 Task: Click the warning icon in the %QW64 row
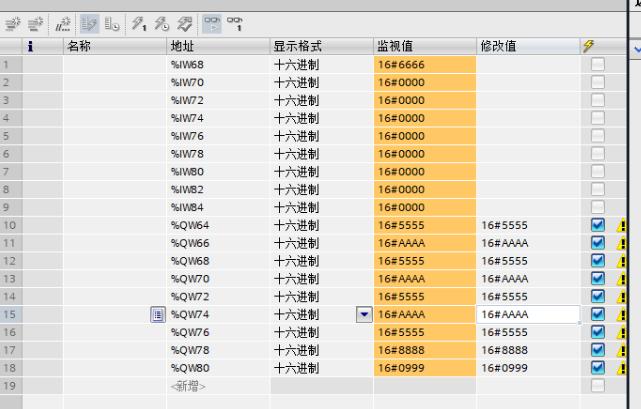point(622,225)
